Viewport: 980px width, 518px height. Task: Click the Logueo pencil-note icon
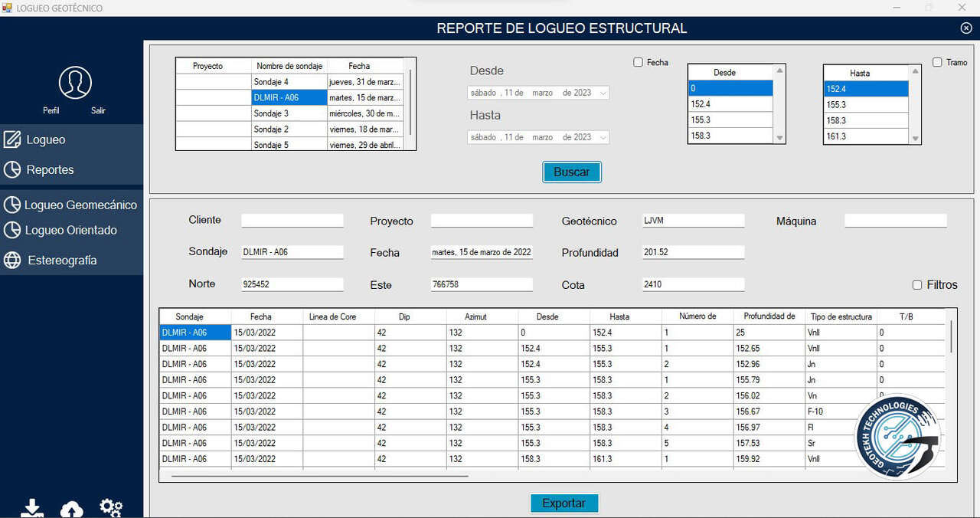click(x=12, y=139)
